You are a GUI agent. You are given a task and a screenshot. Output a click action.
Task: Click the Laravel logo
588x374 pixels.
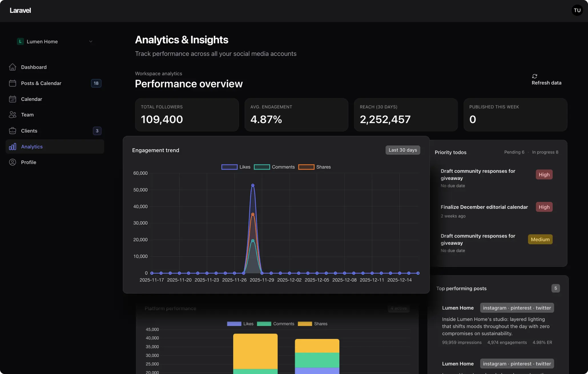[x=20, y=10]
